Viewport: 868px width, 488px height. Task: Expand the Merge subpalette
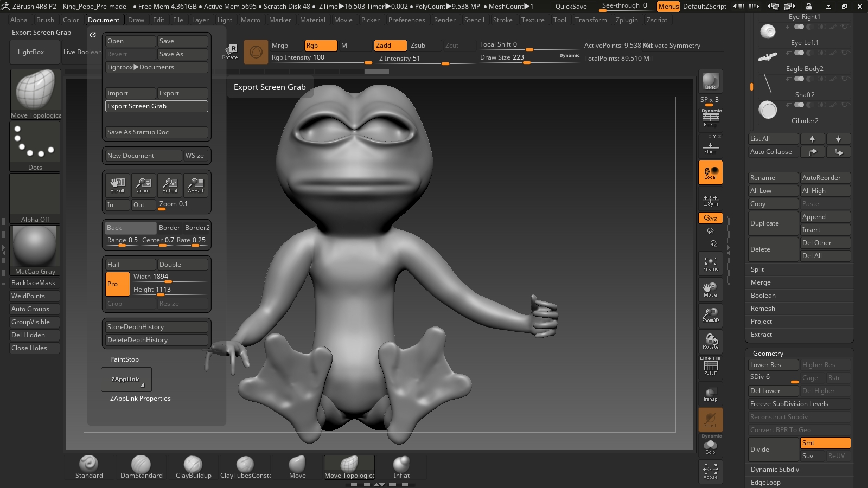[761, 282]
